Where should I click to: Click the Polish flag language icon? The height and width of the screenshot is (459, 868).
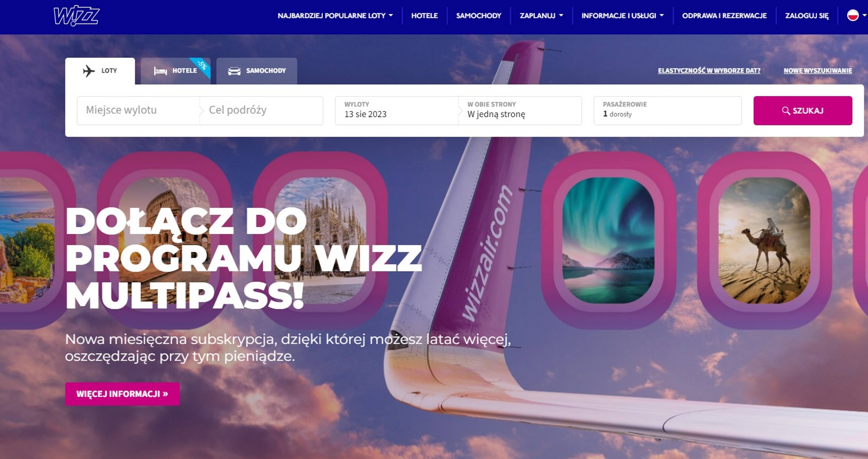853,16
